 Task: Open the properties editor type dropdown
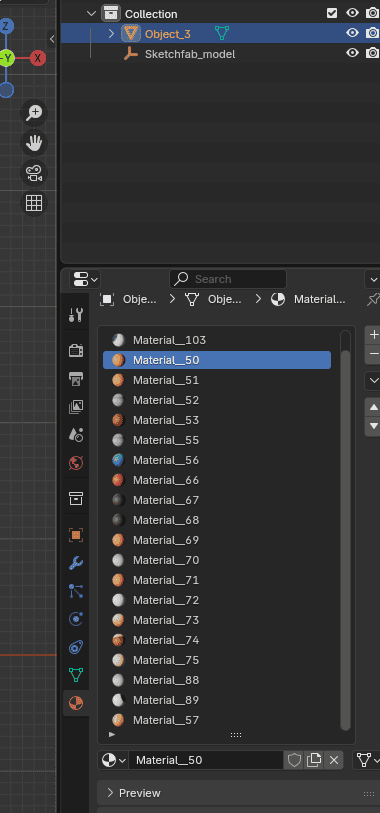[85, 279]
